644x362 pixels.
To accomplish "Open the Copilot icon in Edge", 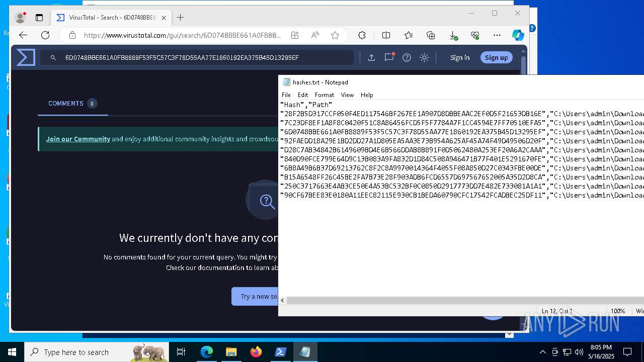I will click(518, 35).
